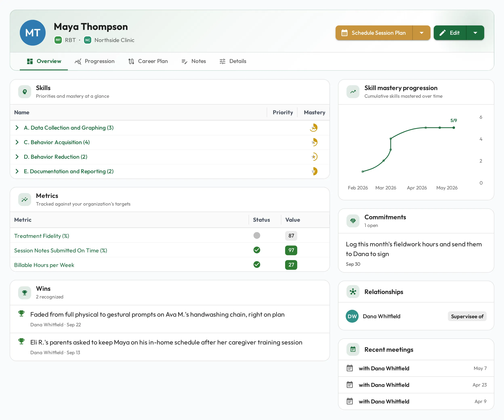Click the green RBT badge icon

coord(58,40)
